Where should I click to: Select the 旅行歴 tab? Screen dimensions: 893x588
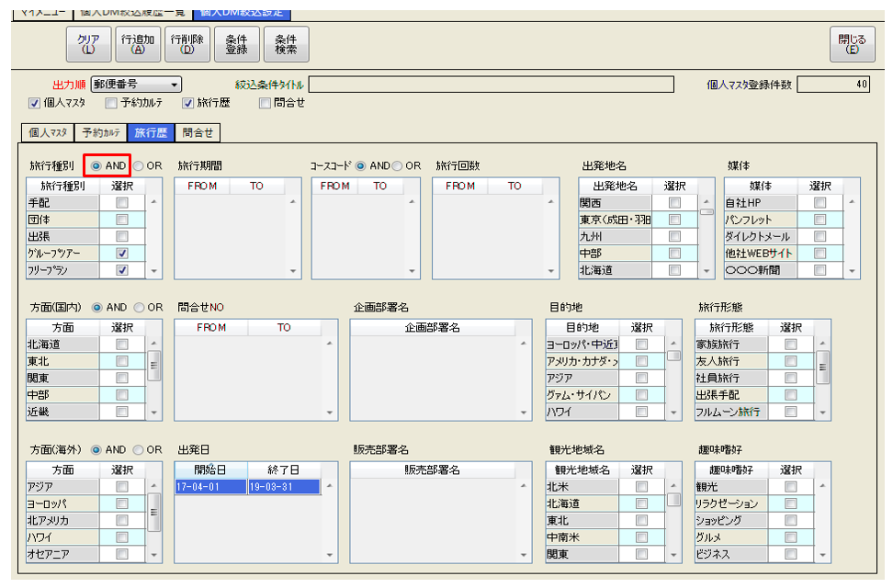pyautogui.click(x=151, y=132)
